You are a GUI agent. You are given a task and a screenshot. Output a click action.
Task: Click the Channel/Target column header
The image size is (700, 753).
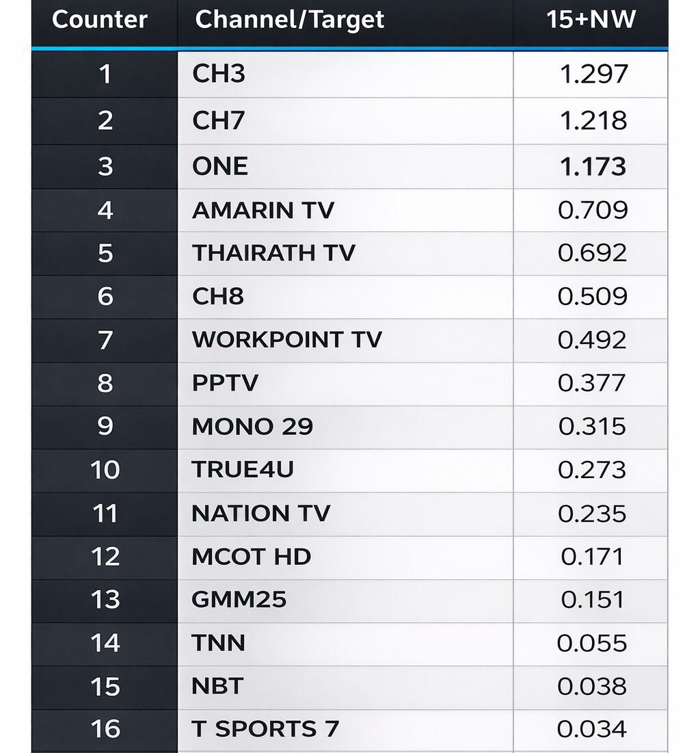tap(290, 20)
